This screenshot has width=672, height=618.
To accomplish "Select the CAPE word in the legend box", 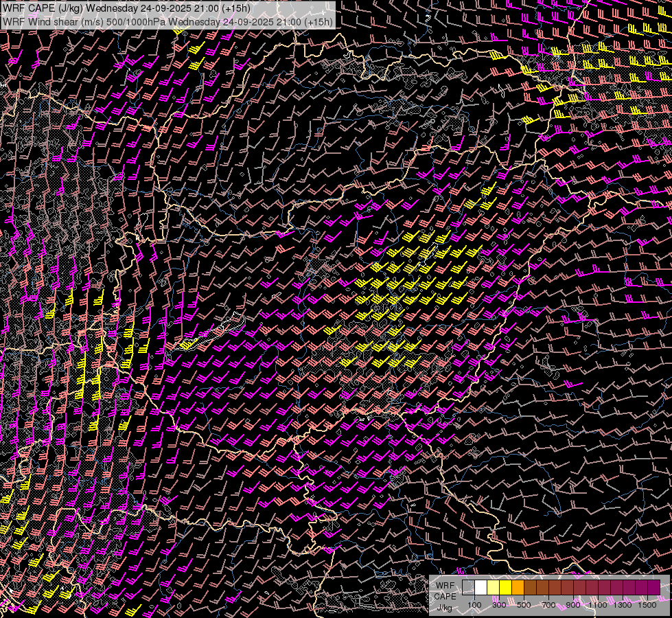I will click(445, 596).
